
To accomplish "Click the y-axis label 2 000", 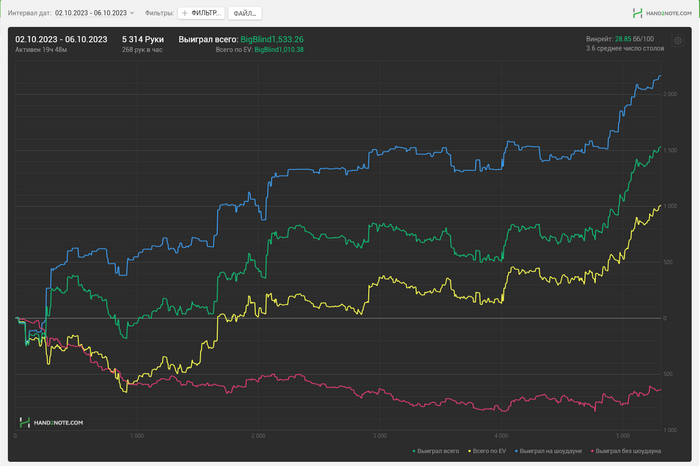I will (x=670, y=94).
